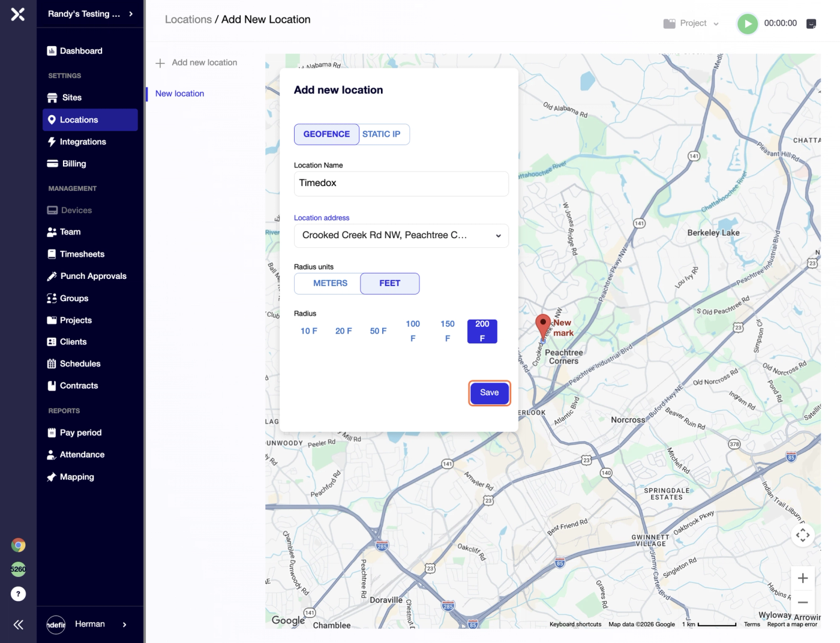
Task: Open the help question mark icon
Action: point(18,594)
